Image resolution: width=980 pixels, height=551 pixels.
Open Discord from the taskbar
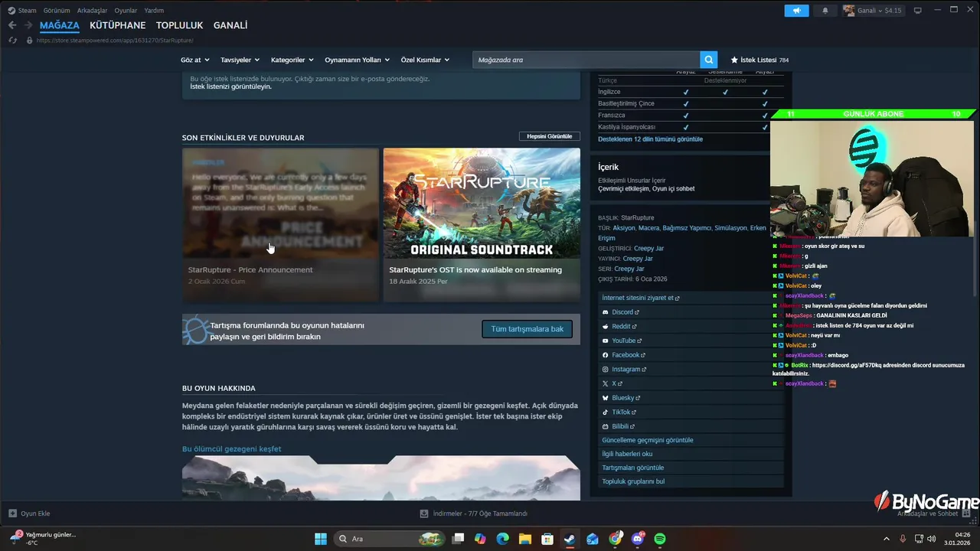tap(638, 539)
